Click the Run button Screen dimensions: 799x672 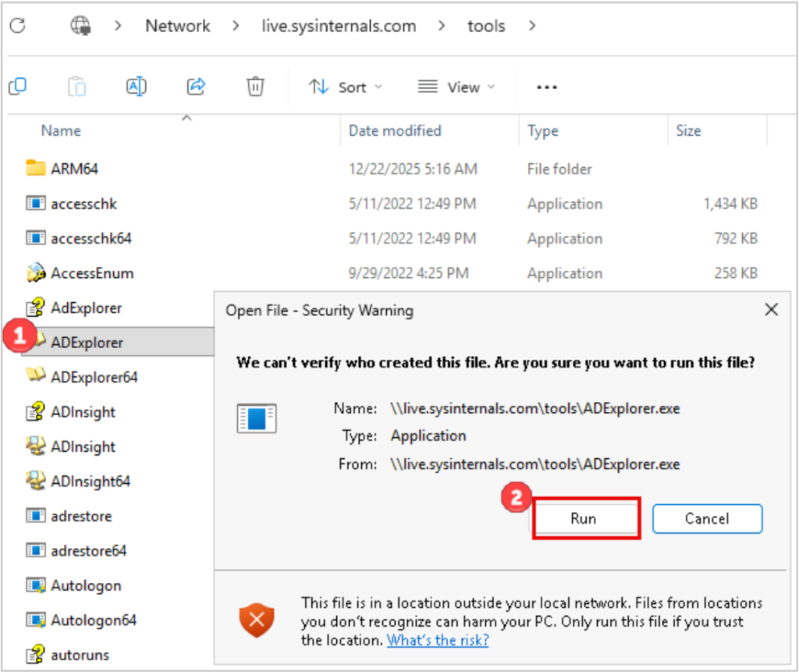[x=583, y=519]
